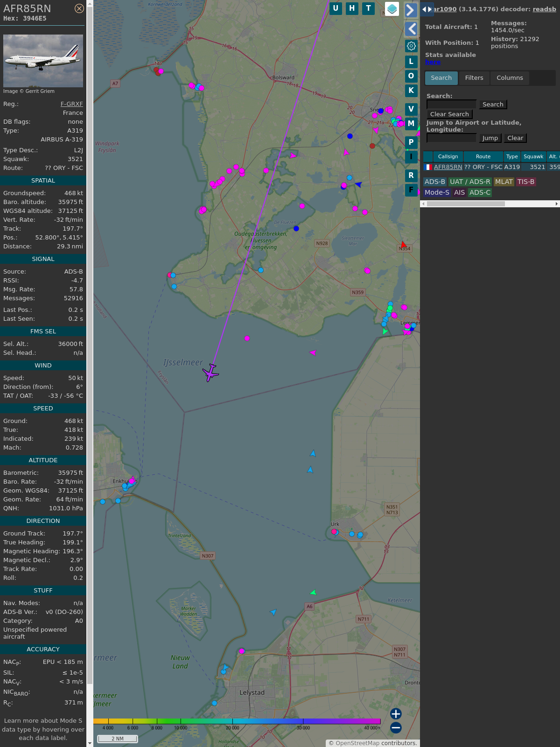Open the stats 'here' link
The image size is (560, 747).
[433, 62]
